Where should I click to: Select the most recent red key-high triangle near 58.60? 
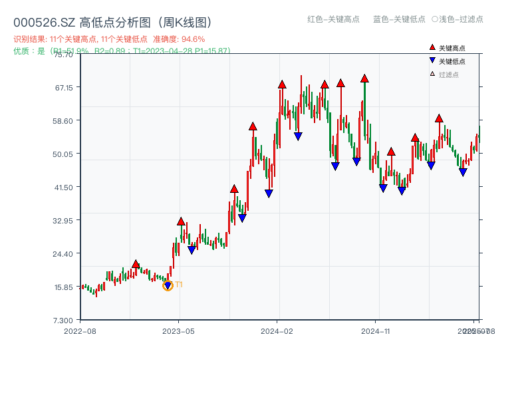click(x=439, y=118)
